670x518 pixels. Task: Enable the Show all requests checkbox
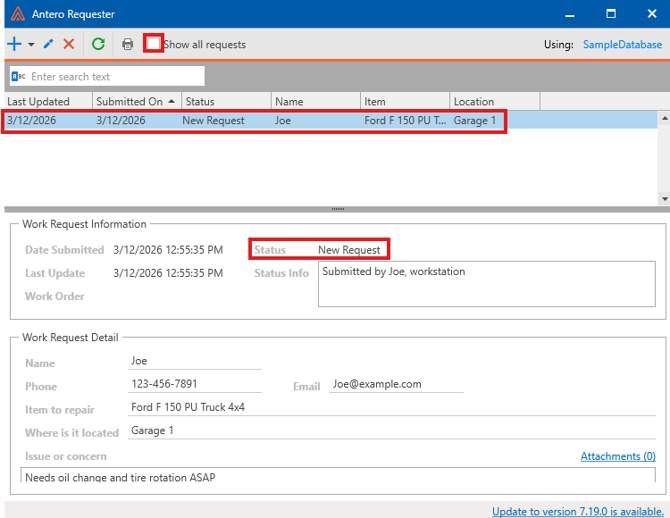pos(153,44)
